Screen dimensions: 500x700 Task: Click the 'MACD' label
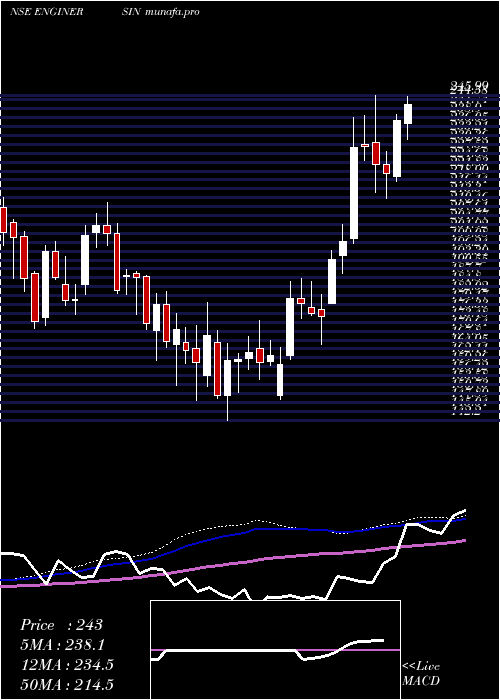[x=421, y=681]
